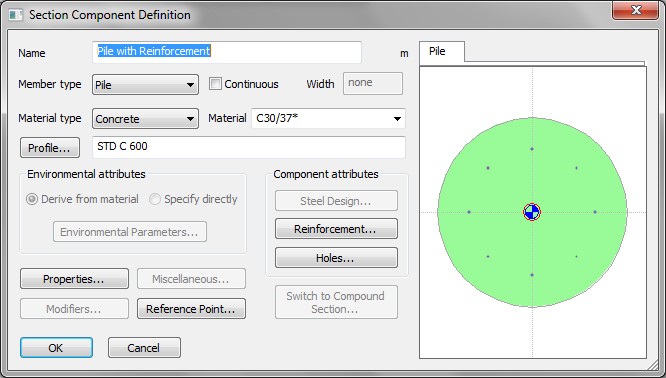
Task: Click the Properties... button
Action: click(x=74, y=279)
